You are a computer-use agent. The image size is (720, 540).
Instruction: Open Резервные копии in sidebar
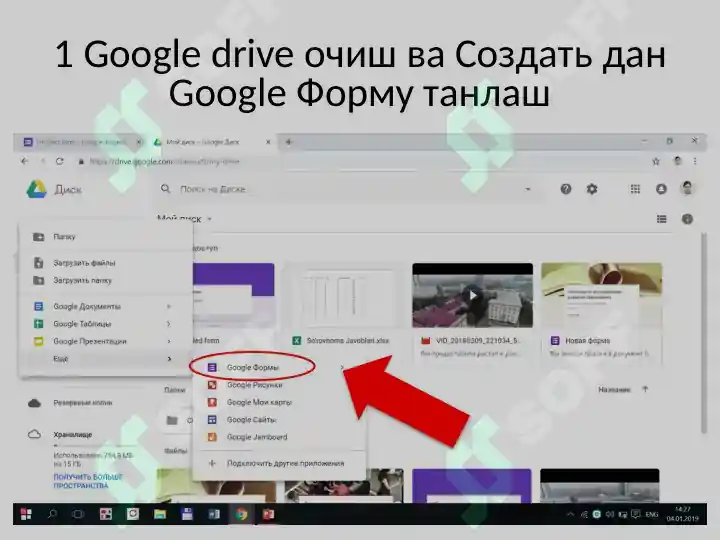point(83,403)
